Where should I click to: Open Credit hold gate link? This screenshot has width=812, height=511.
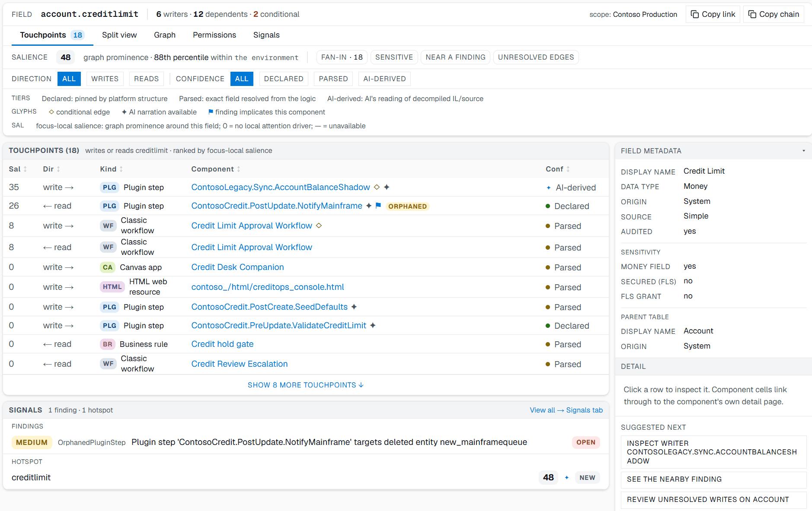pos(222,344)
